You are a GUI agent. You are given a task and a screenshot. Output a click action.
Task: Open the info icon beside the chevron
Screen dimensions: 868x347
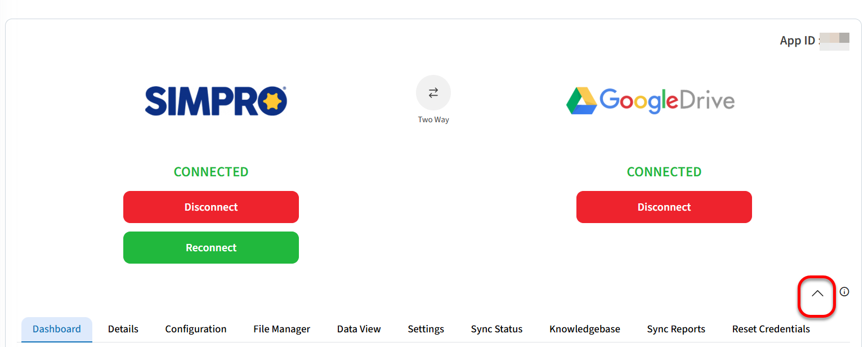tap(844, 292)
